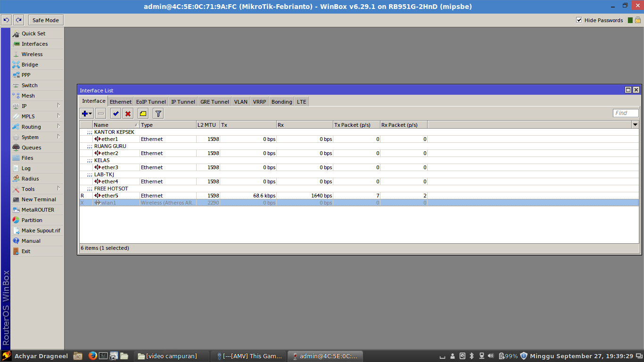
Task: Open Log in sidebar
Action: 37,168
